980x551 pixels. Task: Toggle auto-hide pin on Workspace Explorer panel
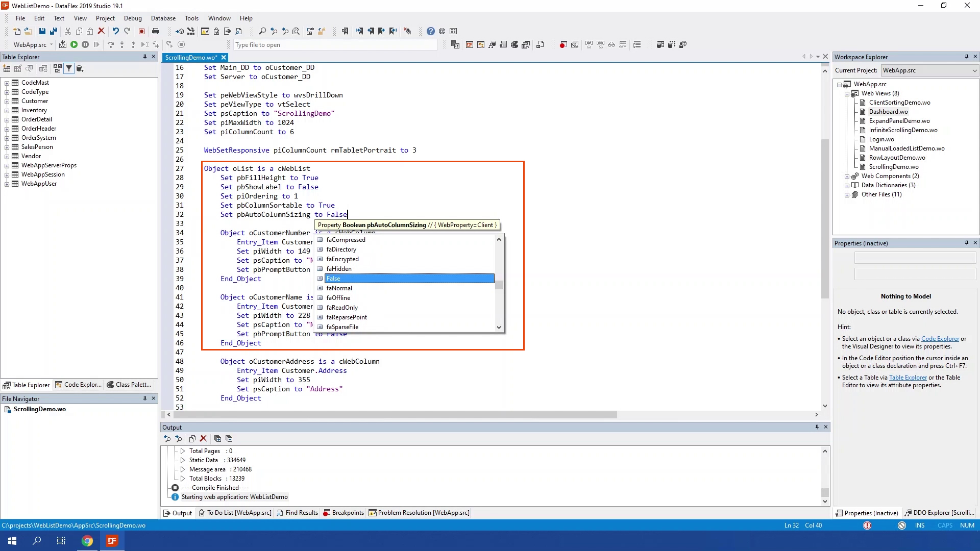(x=966, y=57)
